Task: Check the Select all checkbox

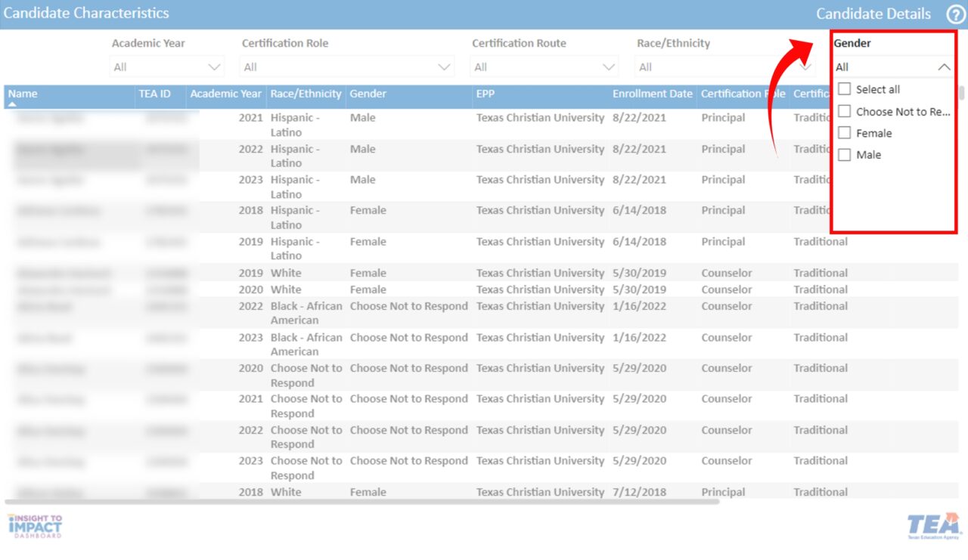Action: [845, 89]
